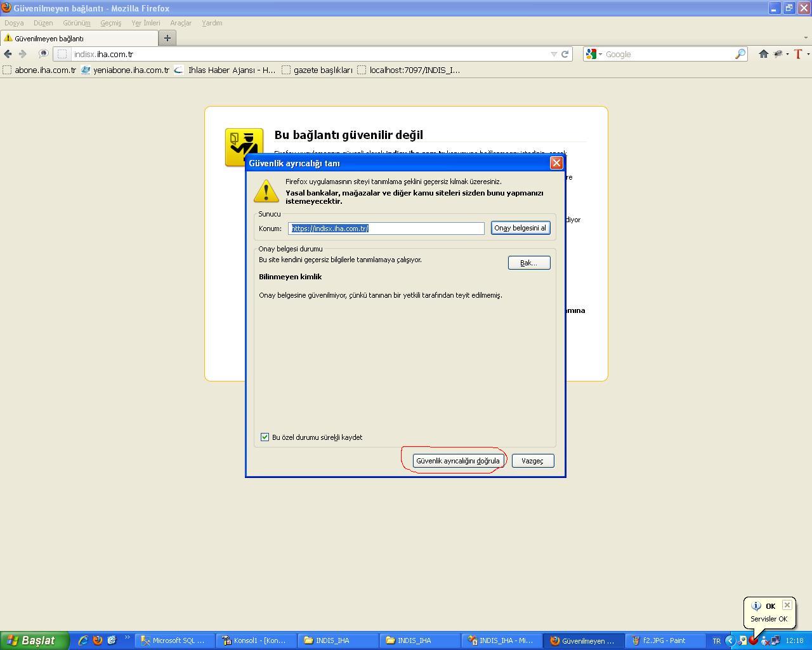
Task: Click the red tray icon on taskbar
Action: [x=753, y=641]
